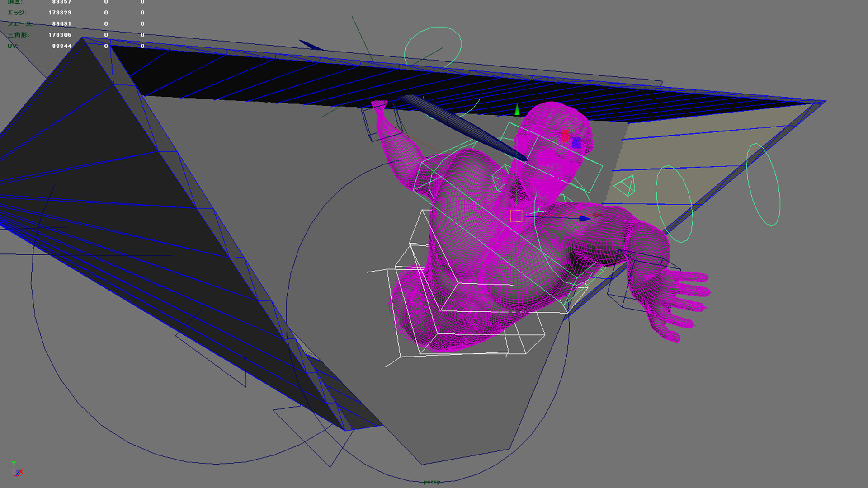Click the edge count 178829 in HUD
Screen dimensions: 868x488
[x=60, y=13]
